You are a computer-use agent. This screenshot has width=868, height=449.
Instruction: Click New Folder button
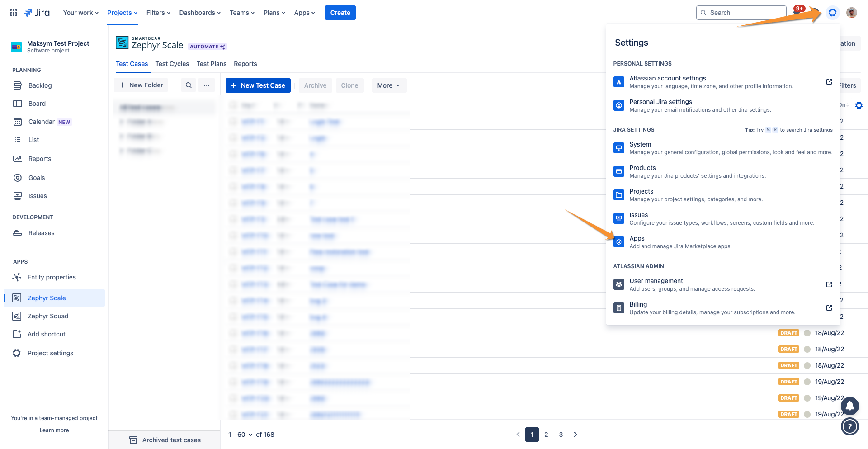pos(141,85)
